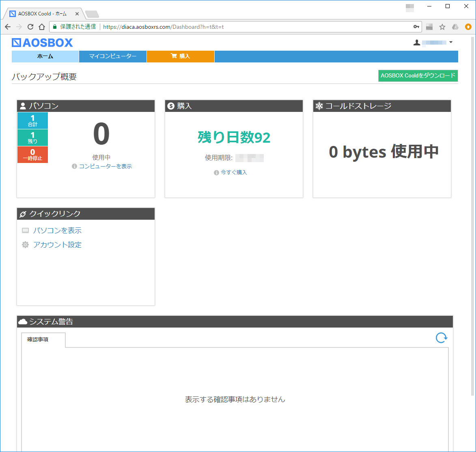
Task: Close the AOSBOX Coold browser tab
Action: [77, 14]
